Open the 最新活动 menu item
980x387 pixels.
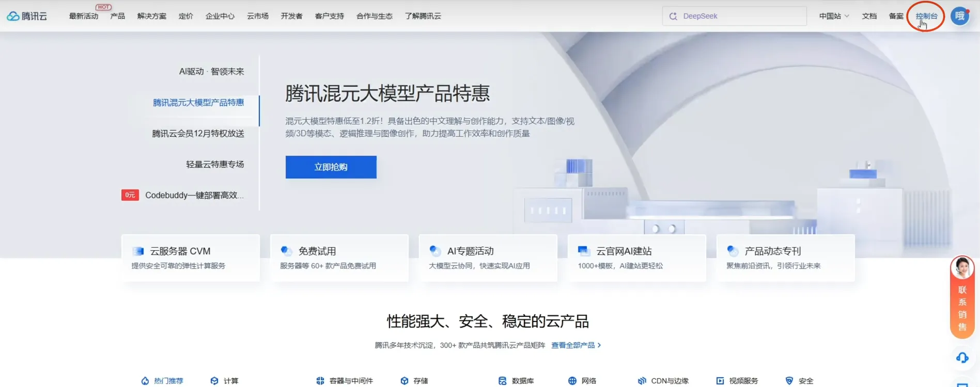pyautogui.click(x=84, y=16)
